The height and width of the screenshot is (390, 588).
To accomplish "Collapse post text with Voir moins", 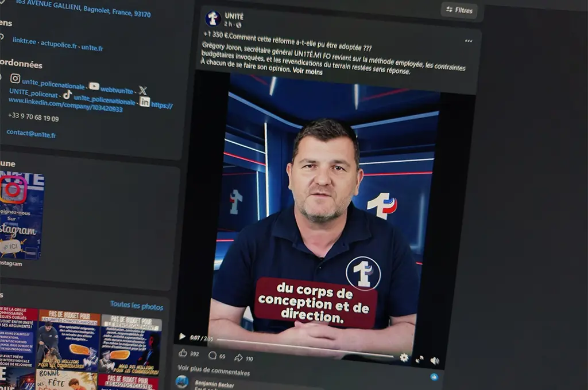I will click(x=307, y=71).
